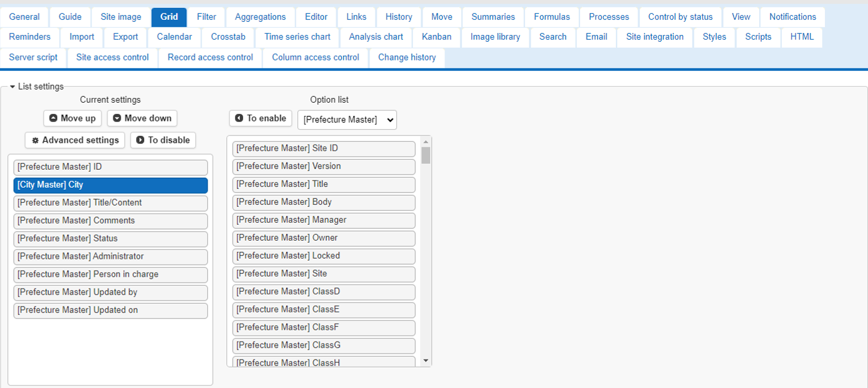Open the Links tab
Screen dimensions: 868x388
click(356, 17)
